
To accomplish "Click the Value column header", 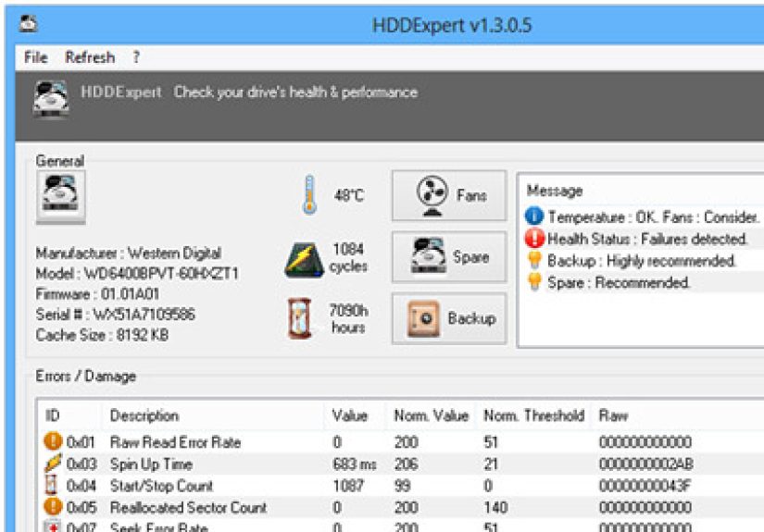I will point(349,415).
